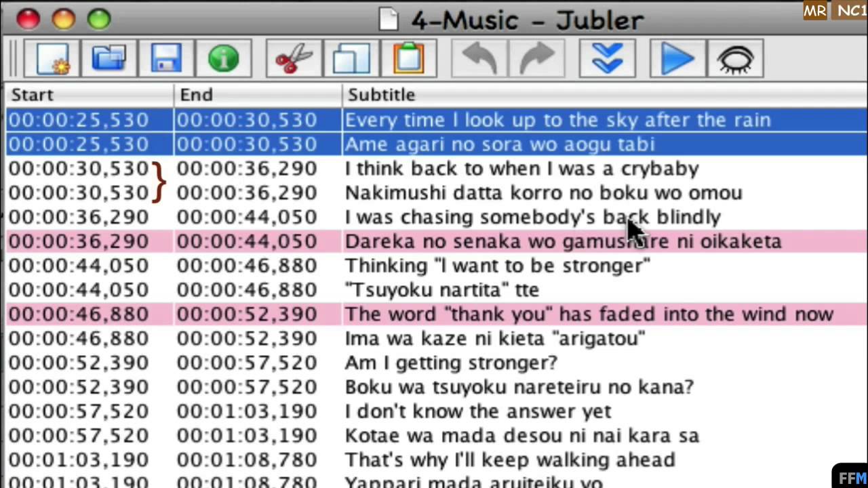
Task: Select 'Thinking "I want to be stronger"'
Action: click(x=436, y=266)
